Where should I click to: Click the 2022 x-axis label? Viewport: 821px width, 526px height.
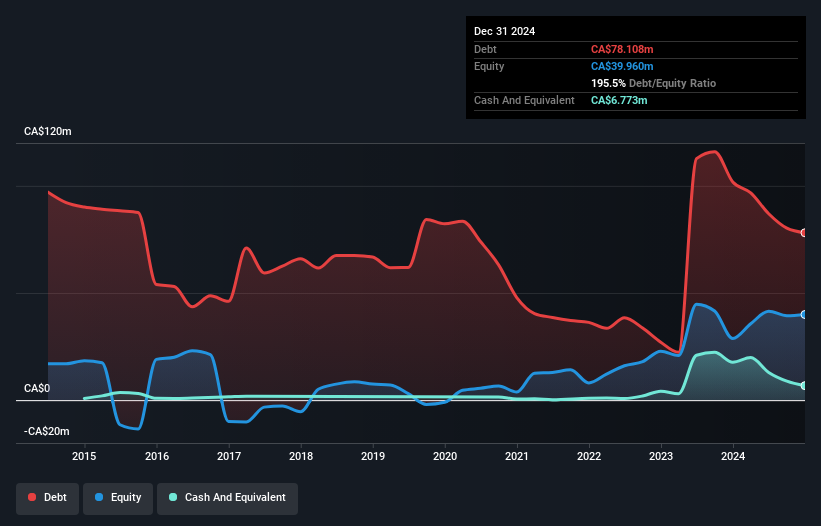[589, 456]
